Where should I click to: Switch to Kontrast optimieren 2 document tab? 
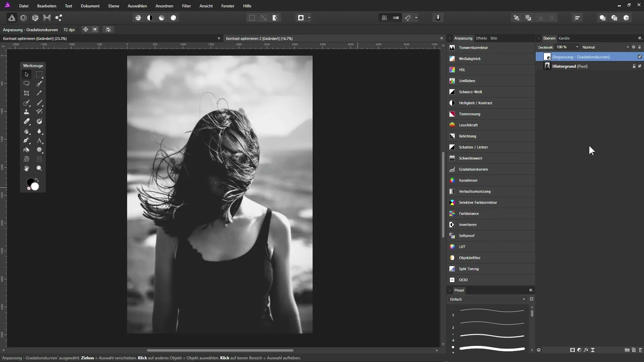259,39
